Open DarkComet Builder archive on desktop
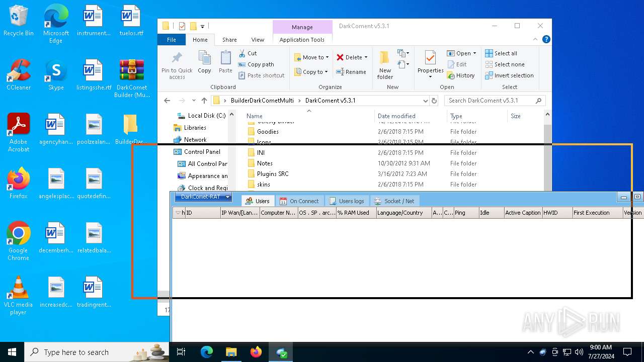644x362 pixels. coord(132,78)
